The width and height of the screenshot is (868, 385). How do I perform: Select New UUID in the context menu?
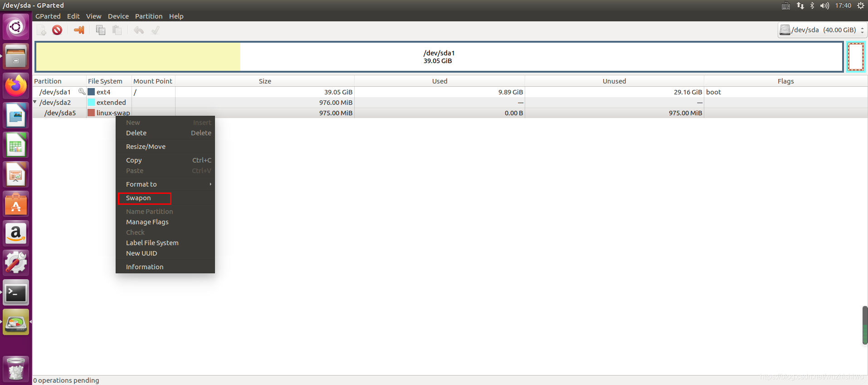click(165, 253)
